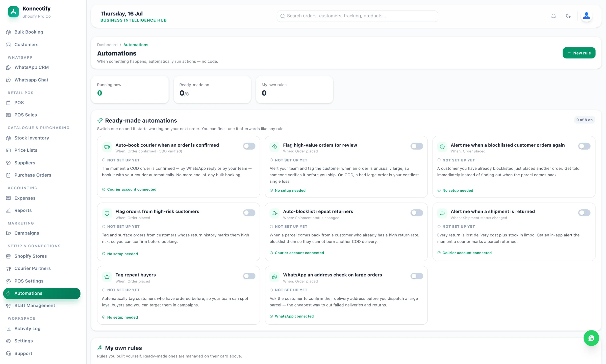Click the Ready-made on stat card
This screenshot has height=364, width=606.
tap(212, 90)
